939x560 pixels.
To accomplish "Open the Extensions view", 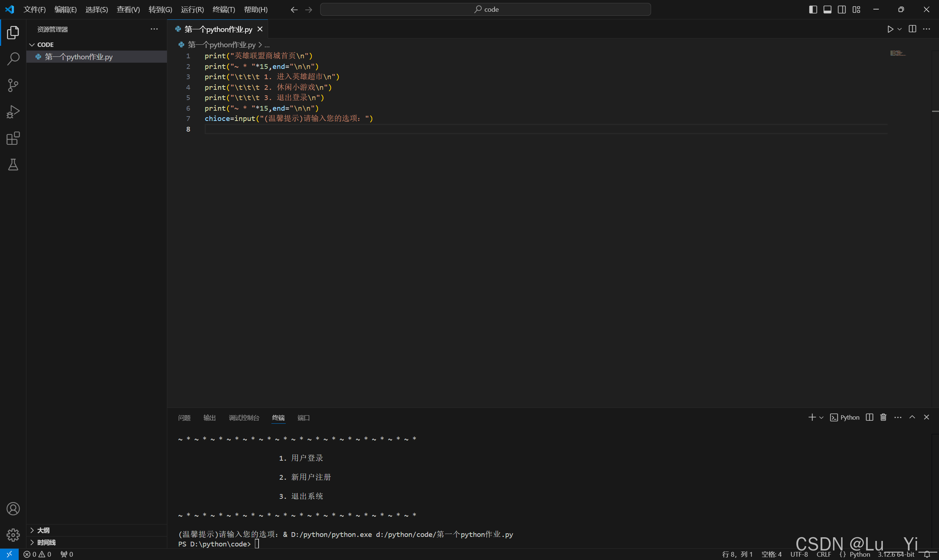I will (x=13, y=139).
